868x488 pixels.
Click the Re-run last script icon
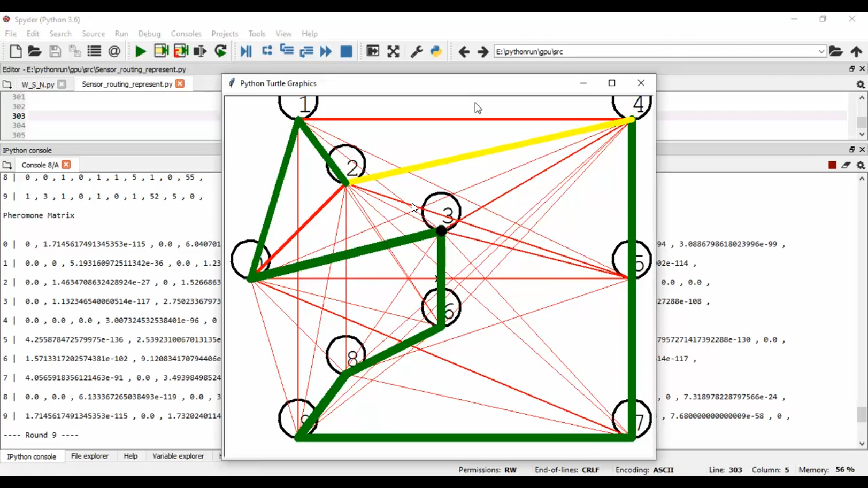(x=220, y=51)
